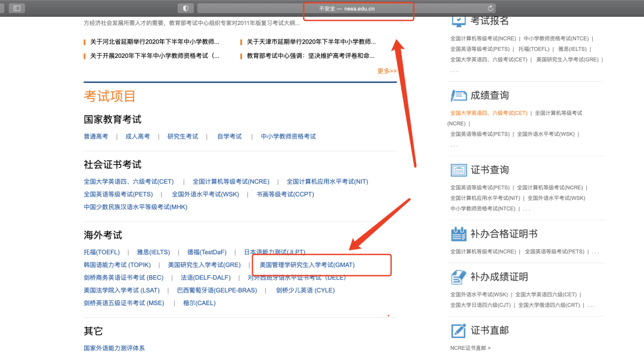Open the 更多>> news link
This screenshot has height=363, width=644.
[386, 71]
